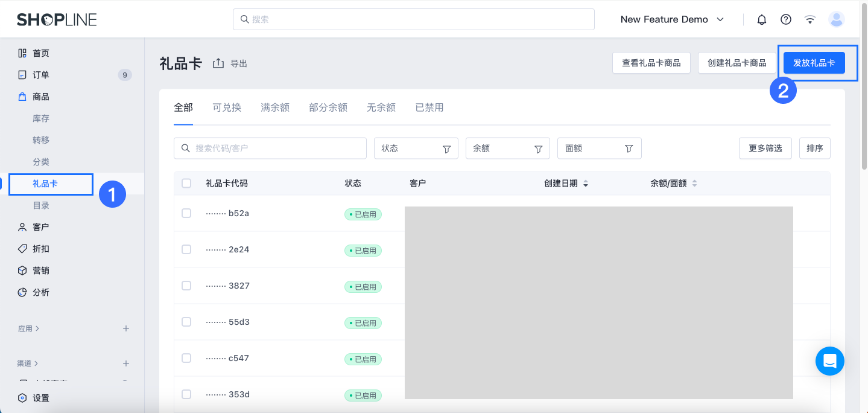868x413 pixels.
Task: Check the gift card 2e24 row
Action: coord(186,249)
